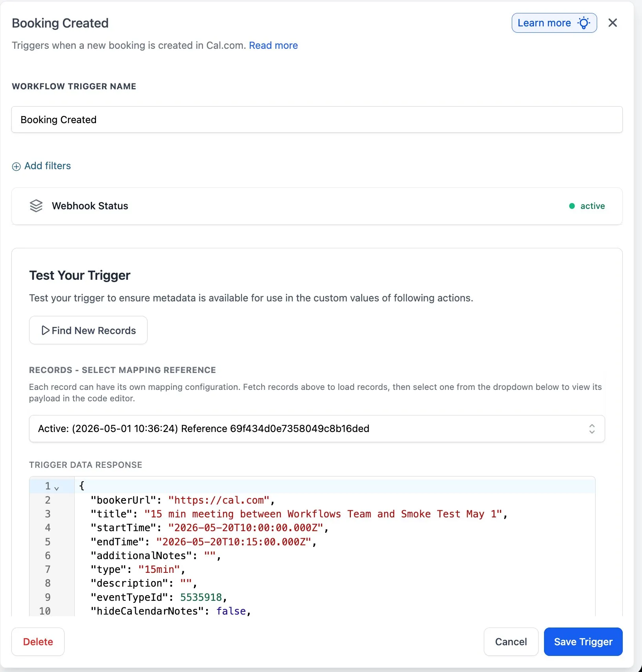Click the green active status indicator
The image size is (642, 672).
(x=587, y=206)
